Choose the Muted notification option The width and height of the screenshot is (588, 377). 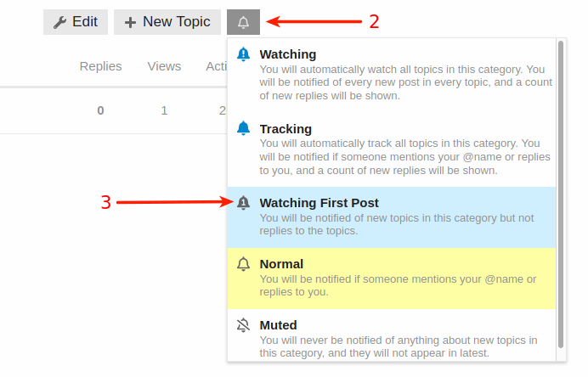pos(392,335)
